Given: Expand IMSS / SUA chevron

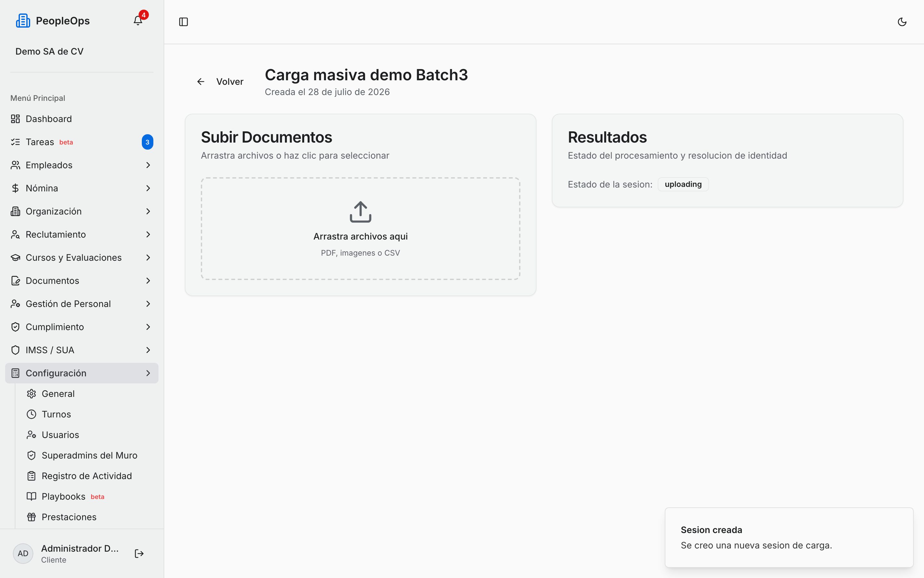Looking at the screenshot, I should (x=148, y=350).
